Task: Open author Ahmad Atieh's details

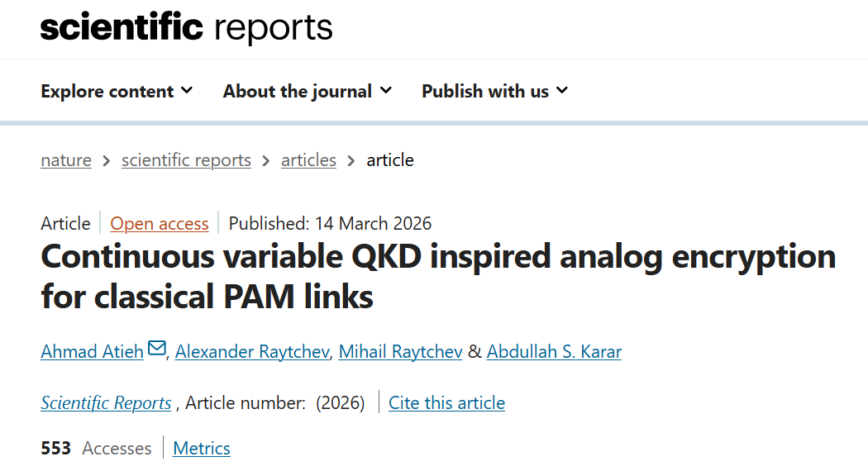Action: pyautogui.click(x=92, y=352)
